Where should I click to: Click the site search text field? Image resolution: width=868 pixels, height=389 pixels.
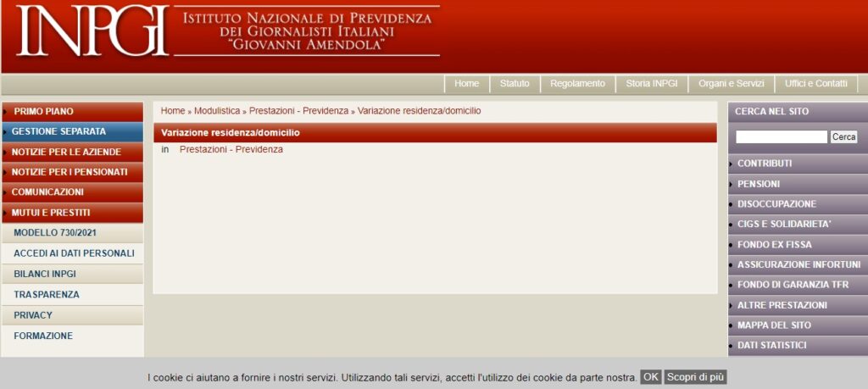[781, 136]
